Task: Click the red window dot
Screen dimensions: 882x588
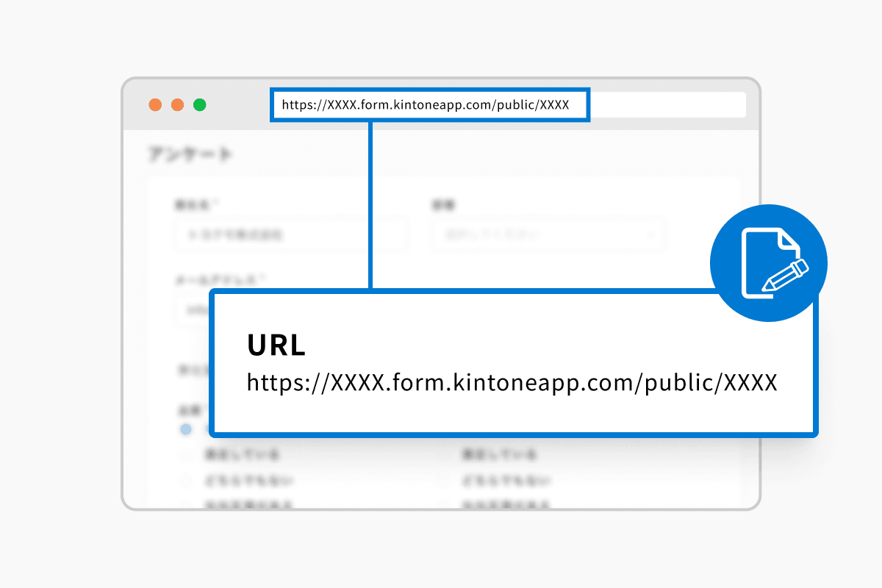Action: (x=155, y=105)
